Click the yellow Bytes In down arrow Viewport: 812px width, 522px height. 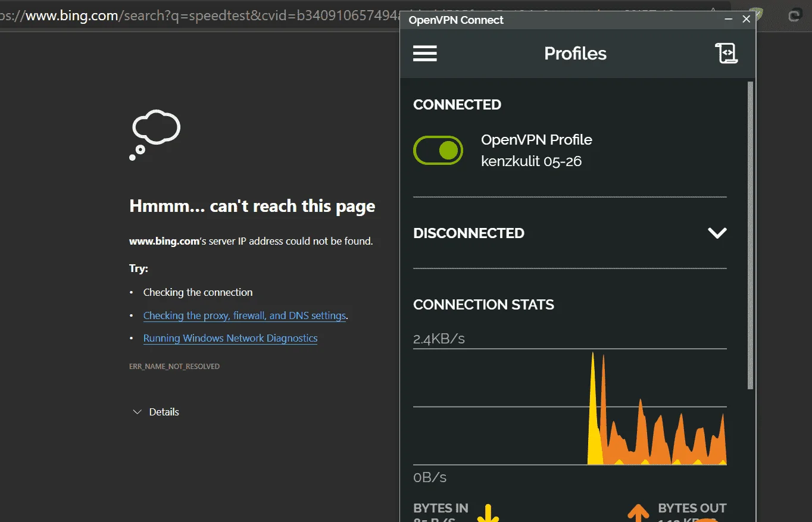point(488,513)
